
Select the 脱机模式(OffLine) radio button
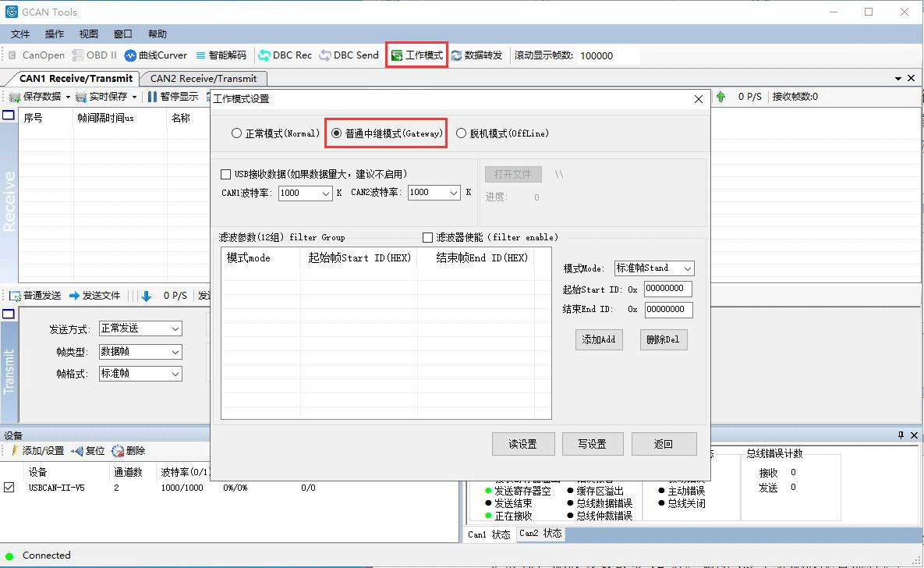pos(462,133)
